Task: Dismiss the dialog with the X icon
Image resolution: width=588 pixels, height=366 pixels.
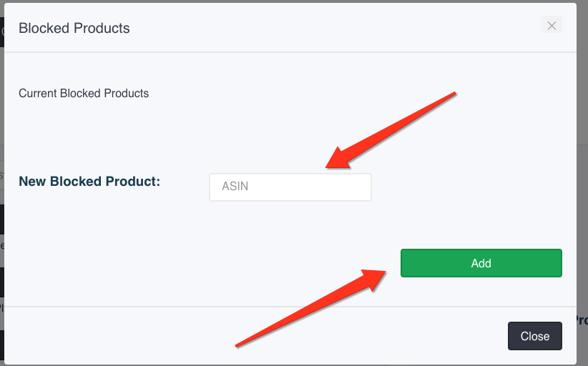Action: (552, 25)
